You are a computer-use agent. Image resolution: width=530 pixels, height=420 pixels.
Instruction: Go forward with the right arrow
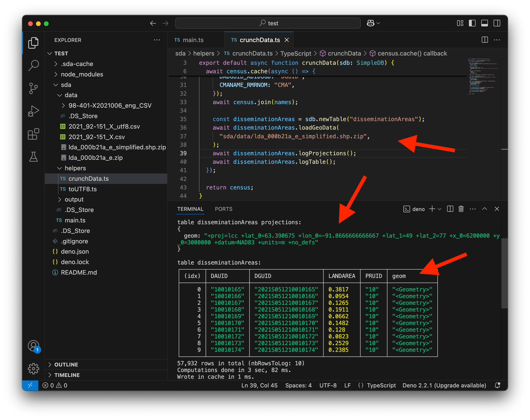coord(165,23)
